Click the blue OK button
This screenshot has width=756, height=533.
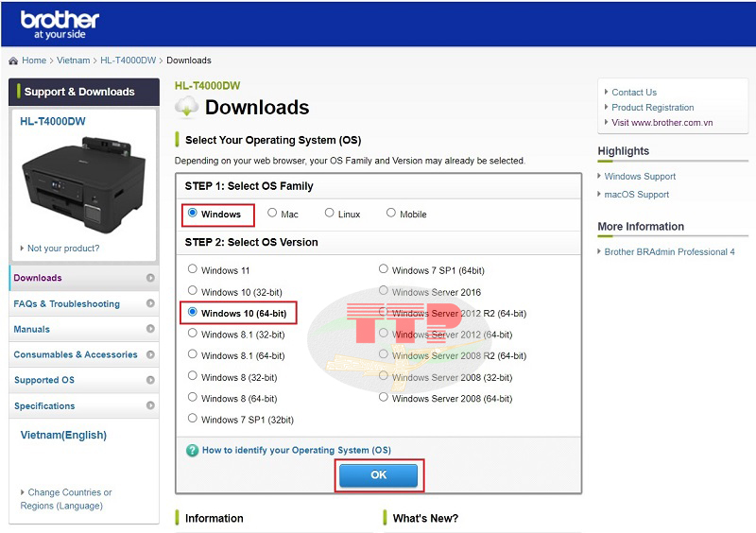pyautogui.click(x=379, y=475)
